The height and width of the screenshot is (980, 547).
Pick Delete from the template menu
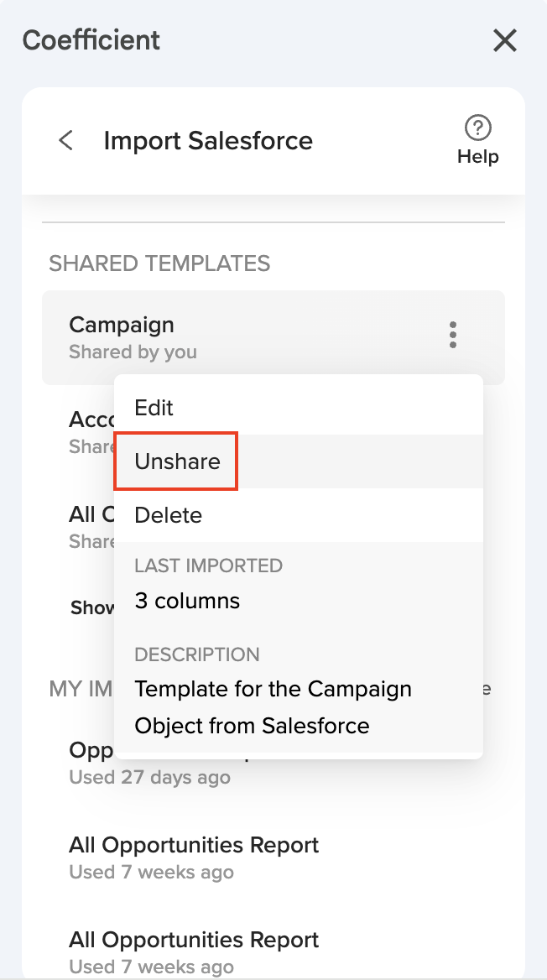click(x=169, y=515)
